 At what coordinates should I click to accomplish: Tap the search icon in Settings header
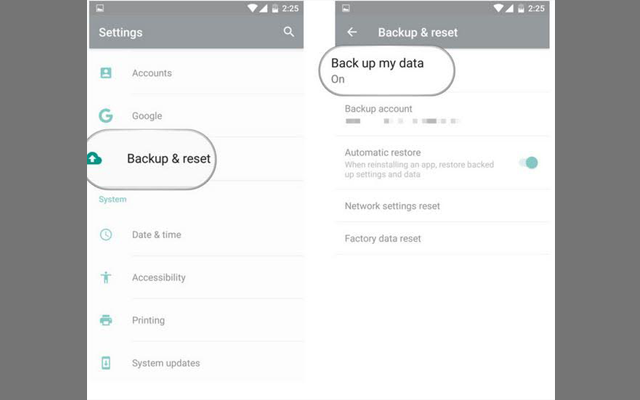(289, 32)
